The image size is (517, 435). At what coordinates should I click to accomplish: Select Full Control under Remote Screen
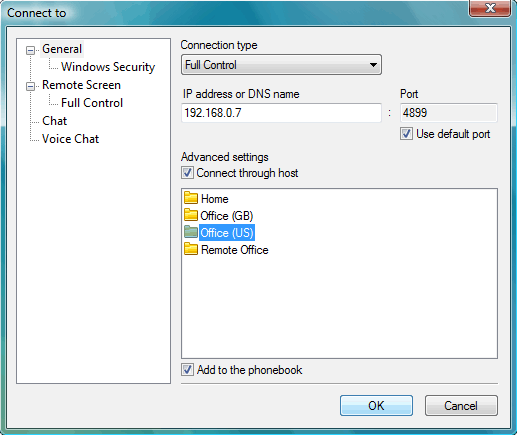pos(92,103)
